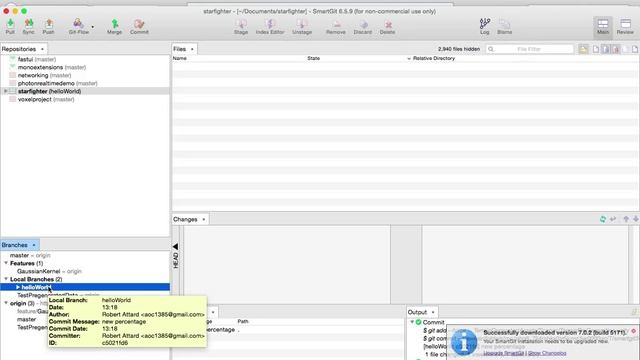This screenshot has height=360, width=640.
Task: Open the Index Editor tool
Action: 270,26
